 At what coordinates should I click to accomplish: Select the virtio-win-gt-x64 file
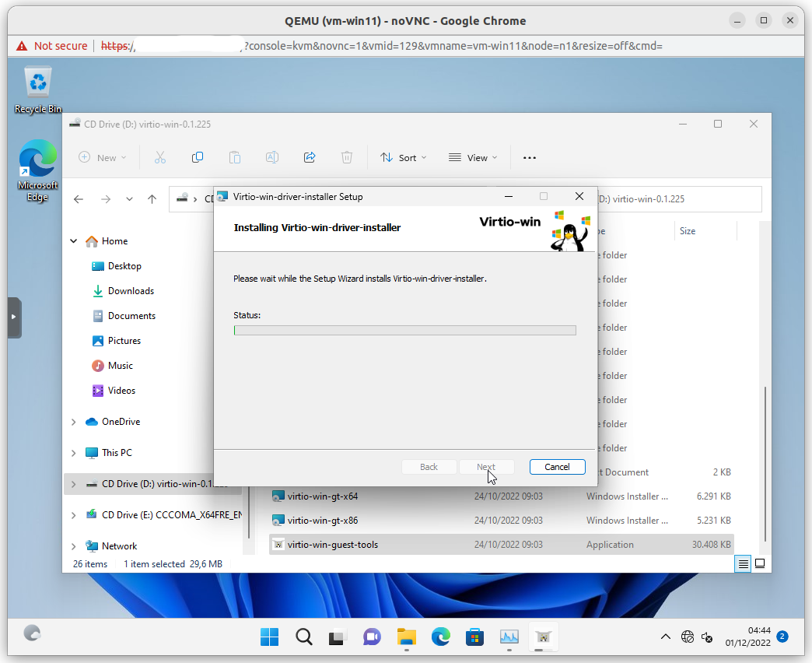click(x=502, y=496)
